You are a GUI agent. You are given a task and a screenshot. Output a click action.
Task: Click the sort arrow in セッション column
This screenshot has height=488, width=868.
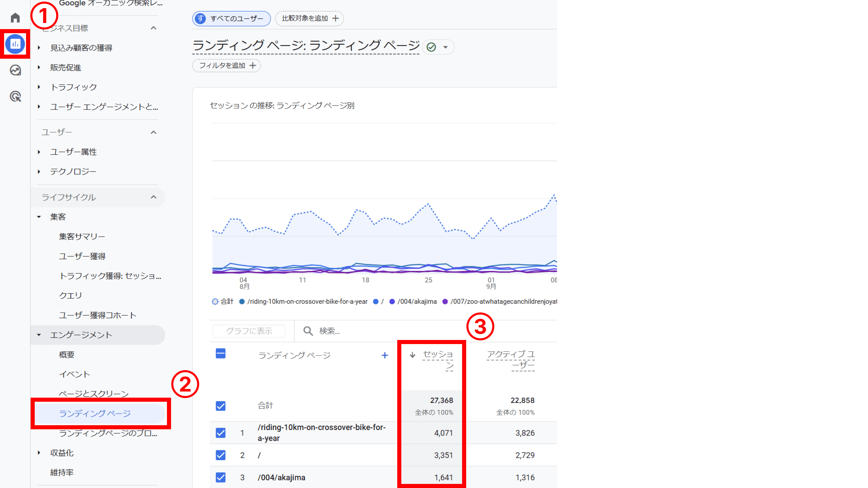click(x=413, y=355)
